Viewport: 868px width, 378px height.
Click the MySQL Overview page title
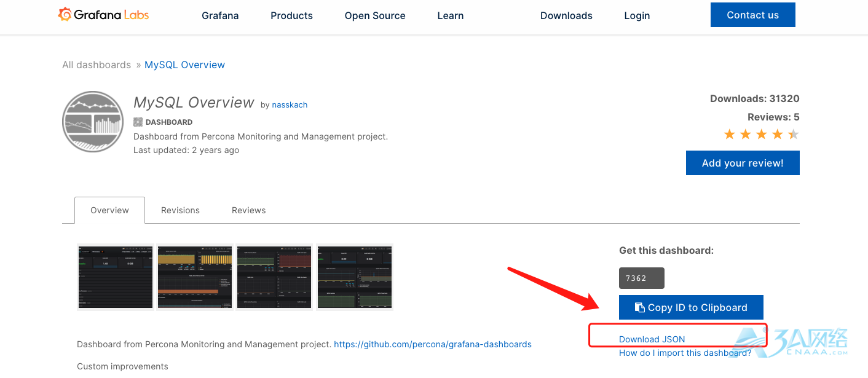click(194, 102)
